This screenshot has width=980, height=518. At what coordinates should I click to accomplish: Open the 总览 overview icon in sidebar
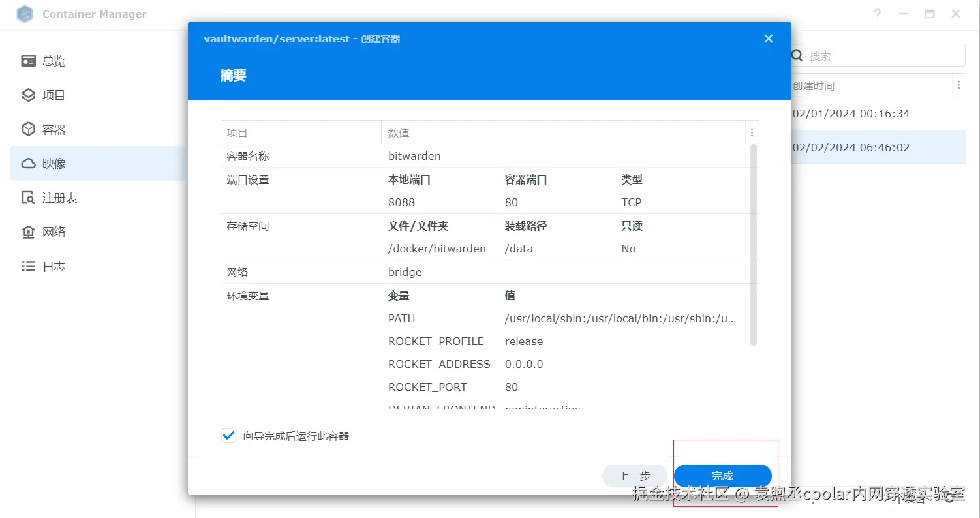(28, 61)
